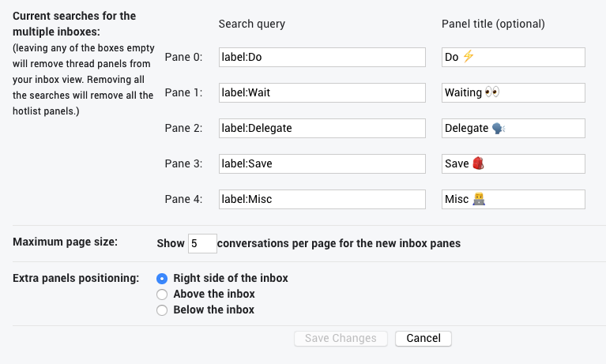This screenshot has width=606, height=364.
Task: Click the backpack emoji in Save title
Action: point(477,163)
